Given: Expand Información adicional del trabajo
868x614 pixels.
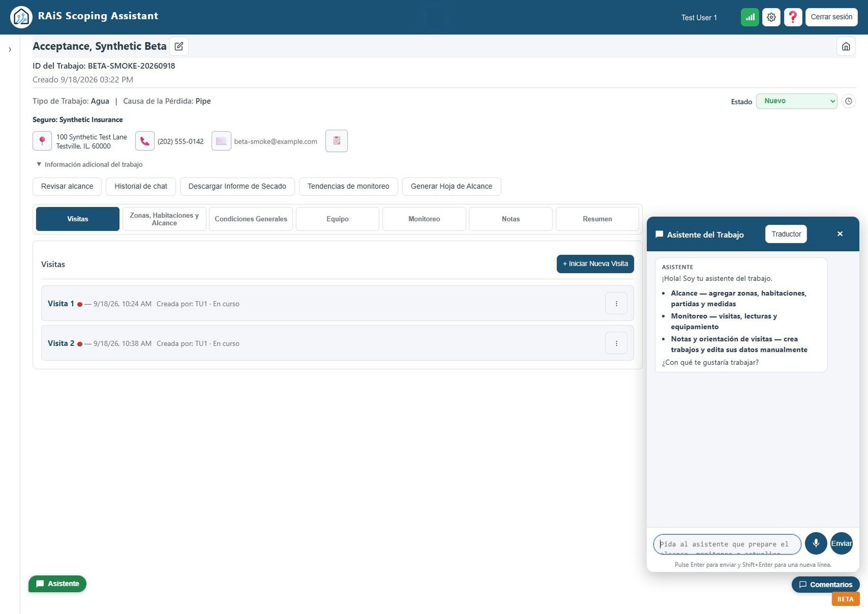Looking at the screenshot, I should 90,164.
